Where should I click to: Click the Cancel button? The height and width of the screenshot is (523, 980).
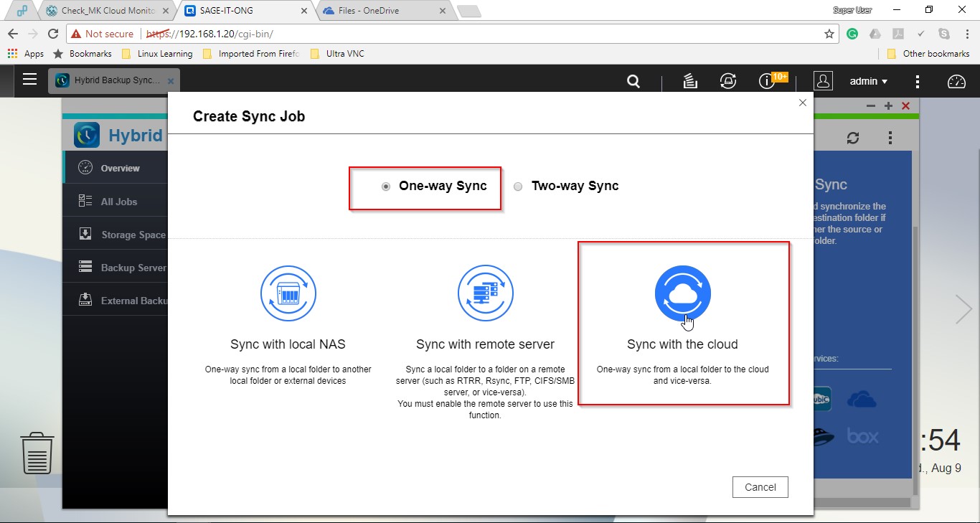pos(760,487)
